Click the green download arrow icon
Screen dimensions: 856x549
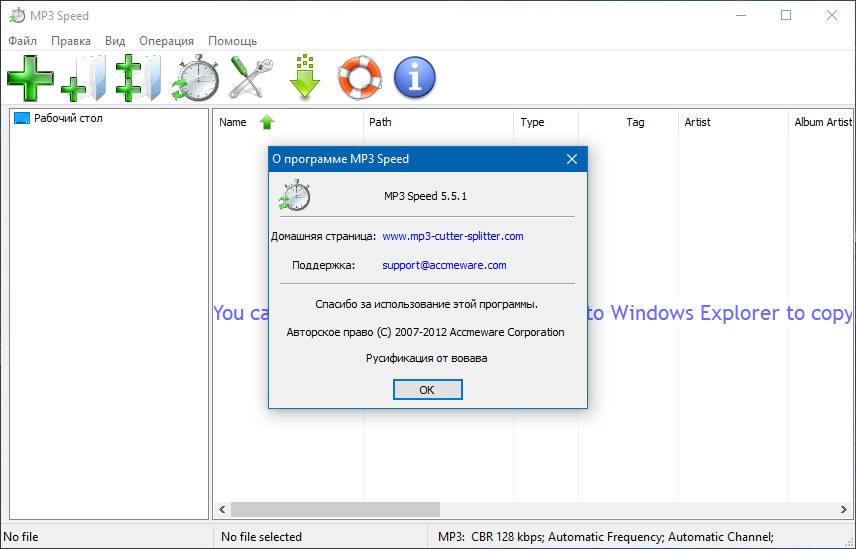pos(305,77)
